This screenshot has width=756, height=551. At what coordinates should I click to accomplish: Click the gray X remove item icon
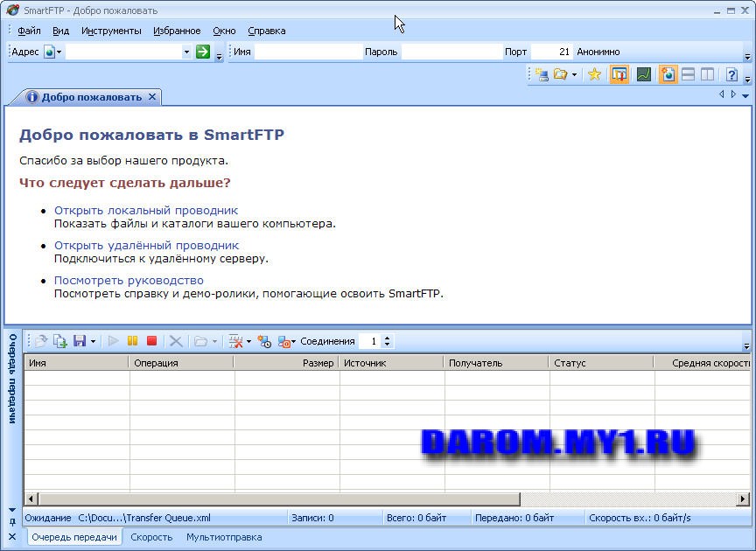176,341
